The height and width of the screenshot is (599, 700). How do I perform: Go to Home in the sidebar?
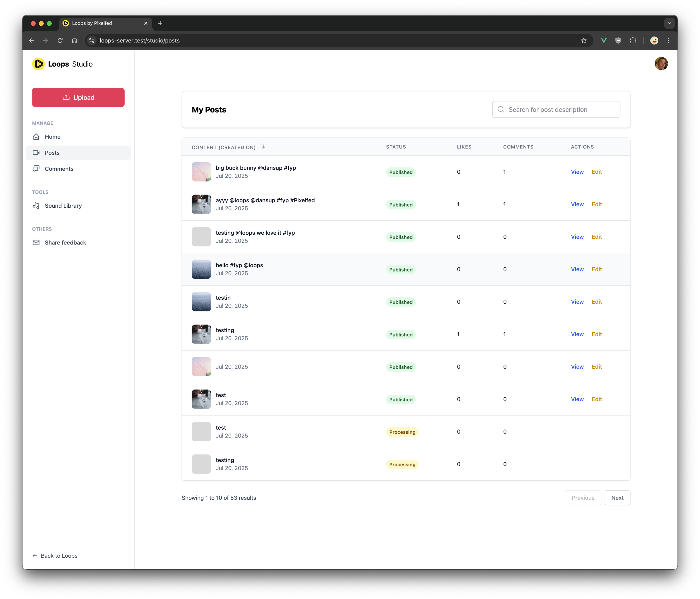[x=53, y=137]
